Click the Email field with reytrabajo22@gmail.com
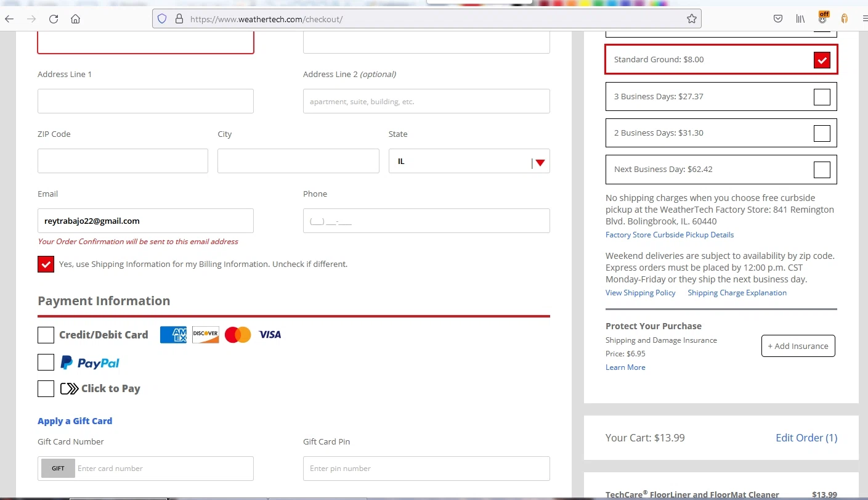Screen dimensions: 868x500 [145, 221]
